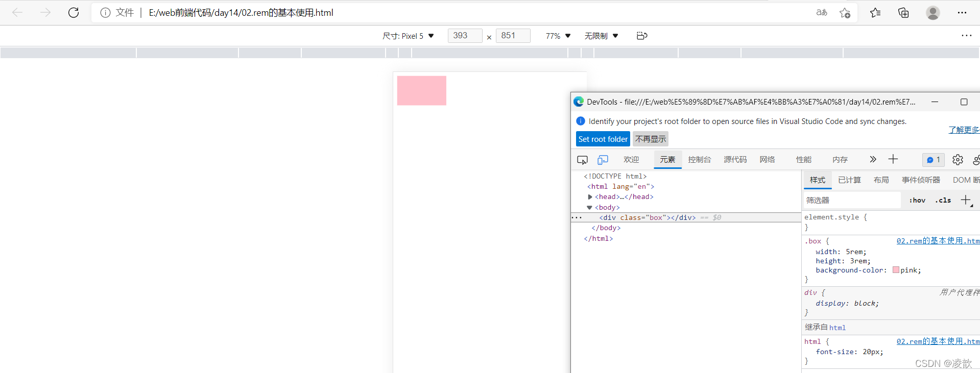Click the width: 5rem declaration
The height and width of the screenshot is (373, 980).
841,252
